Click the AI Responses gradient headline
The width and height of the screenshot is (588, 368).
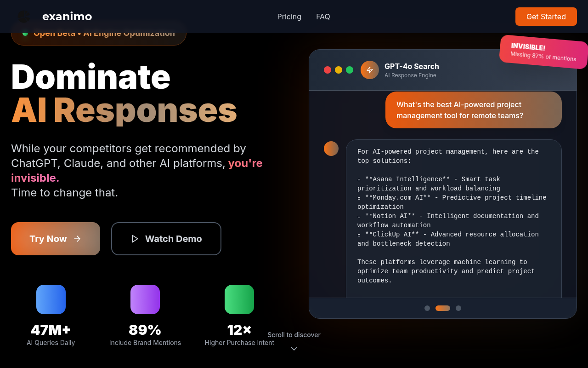(124, 110)
